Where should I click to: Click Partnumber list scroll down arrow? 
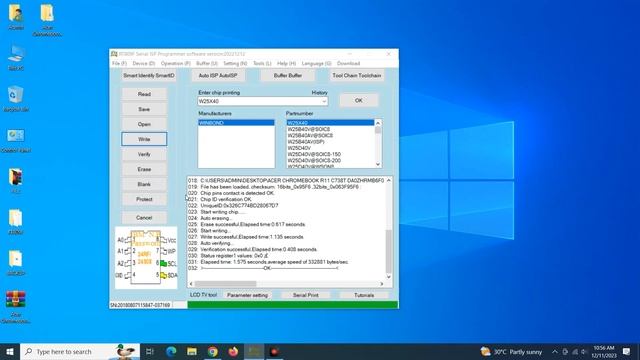(x=378, y=164)
